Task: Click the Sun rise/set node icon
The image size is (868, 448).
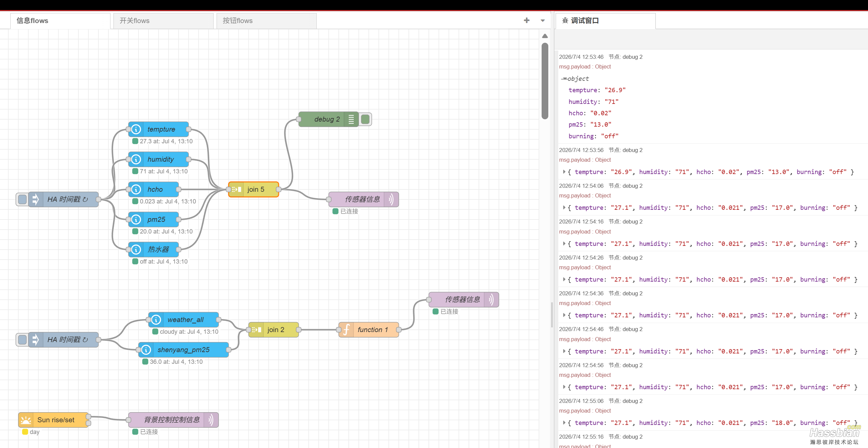Action: [x=26, y=420]
